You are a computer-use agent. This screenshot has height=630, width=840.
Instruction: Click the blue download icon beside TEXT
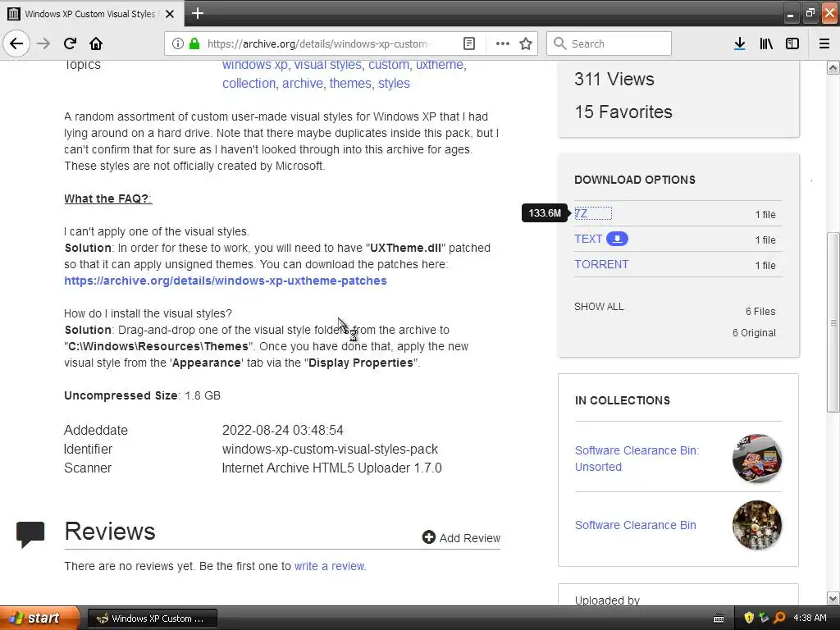[617, 239]
